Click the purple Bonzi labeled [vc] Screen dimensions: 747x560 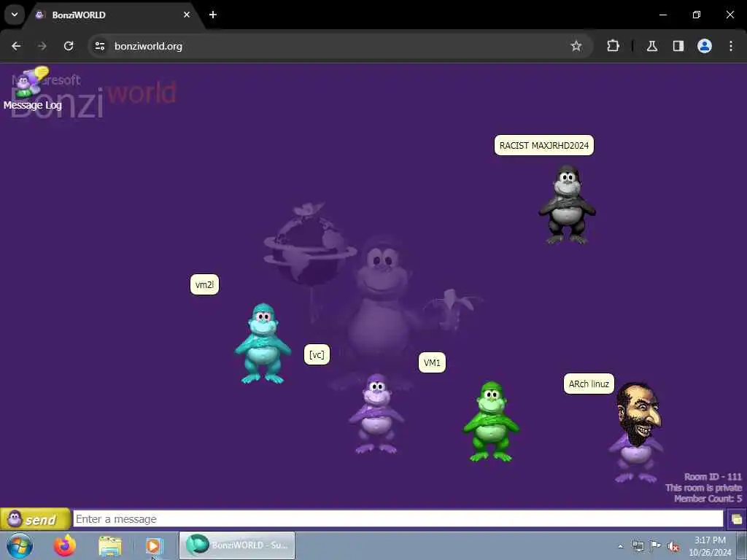[376, 414]
